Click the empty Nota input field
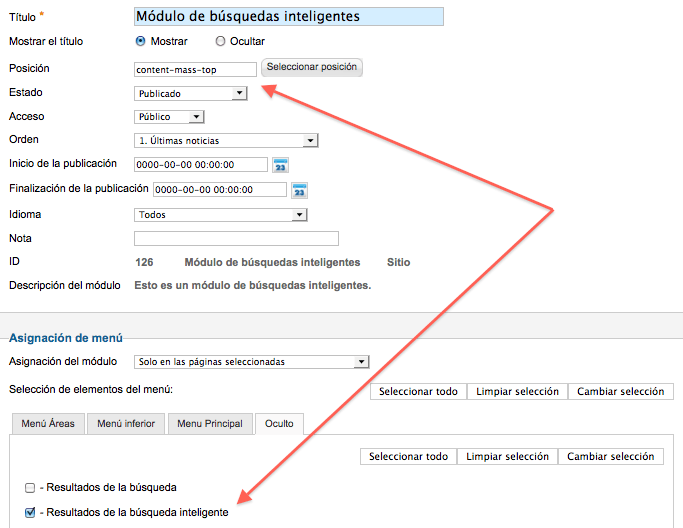 tap(236, 238)
